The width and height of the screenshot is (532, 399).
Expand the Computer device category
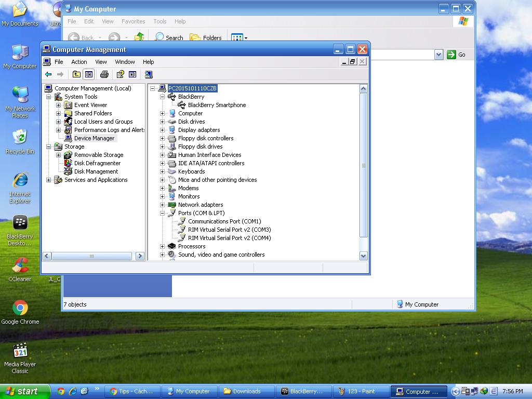[x=162, y=113]
